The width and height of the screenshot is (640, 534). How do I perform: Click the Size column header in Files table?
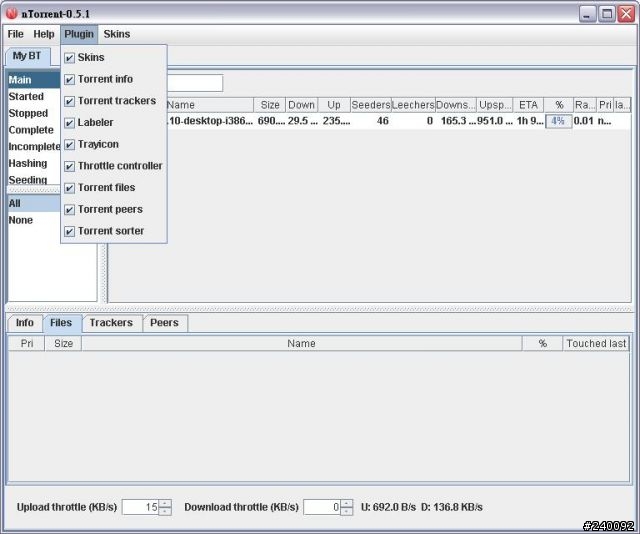pos(63,343)
